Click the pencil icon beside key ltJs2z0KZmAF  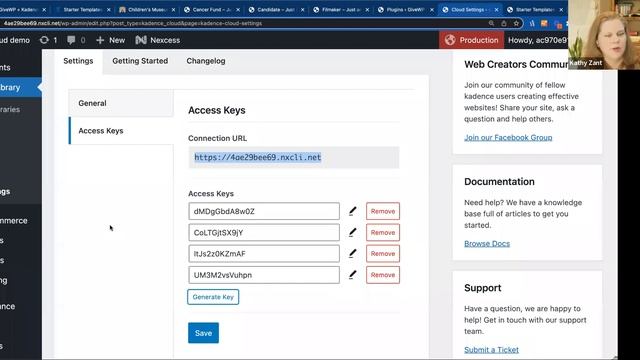(x=353, y=253)
